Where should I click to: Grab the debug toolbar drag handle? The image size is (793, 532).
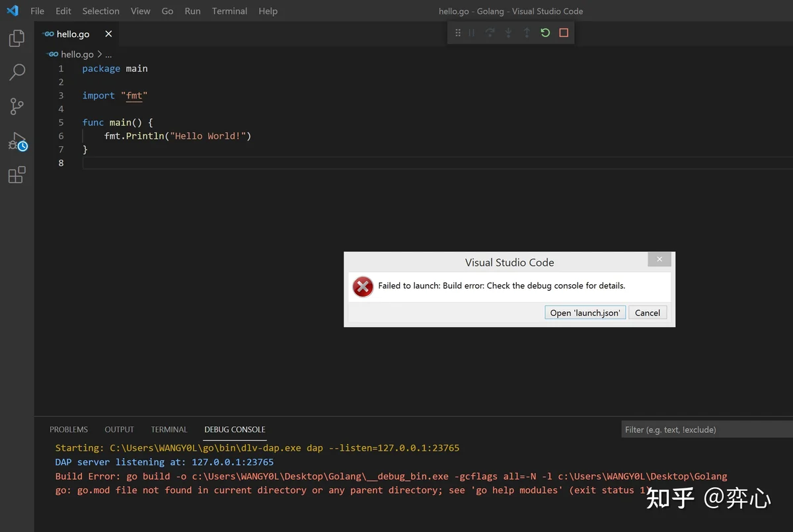pos(458,32)
